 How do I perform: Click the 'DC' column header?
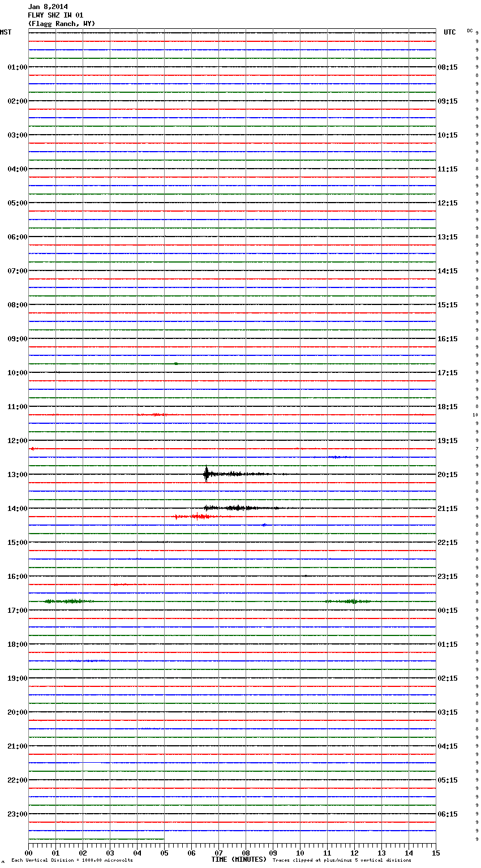coord(470,31)
